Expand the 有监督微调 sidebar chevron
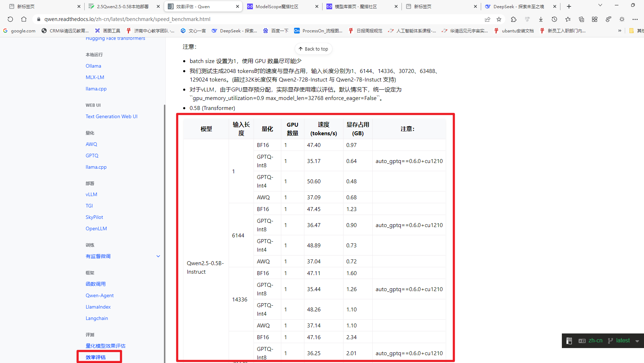 158,256
